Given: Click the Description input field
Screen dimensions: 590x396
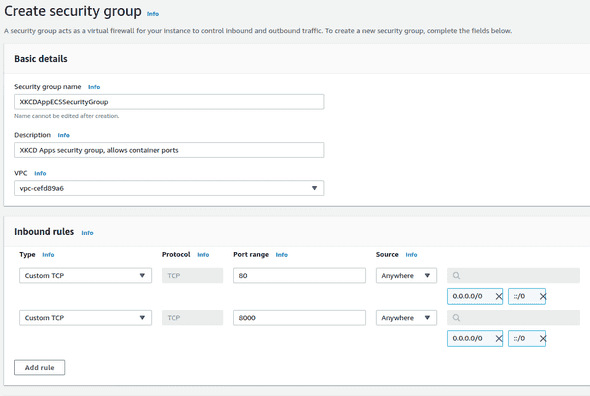Looking at the screenshot, I should 169,150.
